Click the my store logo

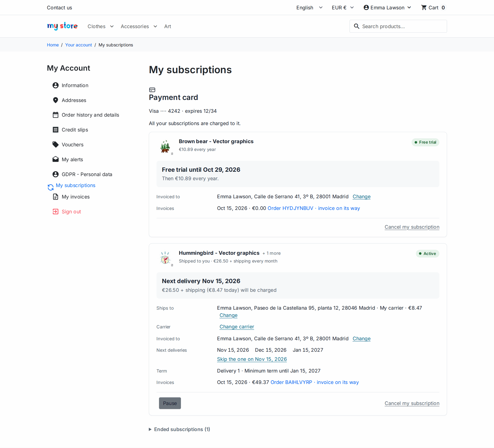point(62,26)
